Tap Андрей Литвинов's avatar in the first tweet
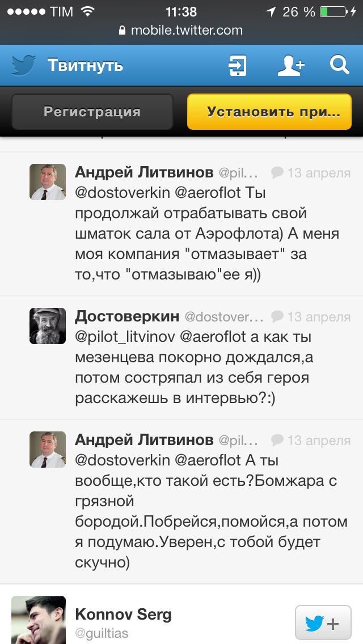363x644 pixels. click(x=48, y=182)
